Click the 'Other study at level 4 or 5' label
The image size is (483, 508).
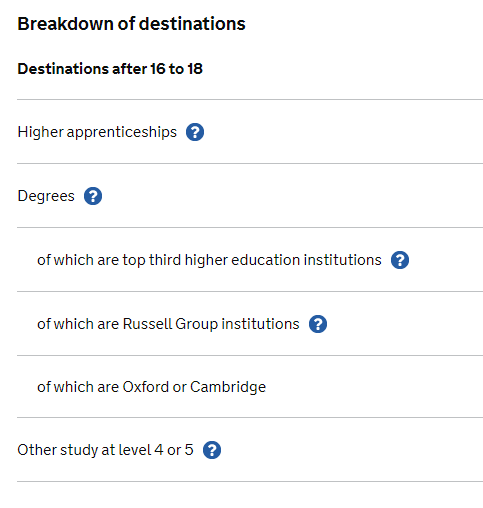tap(105, 450)
